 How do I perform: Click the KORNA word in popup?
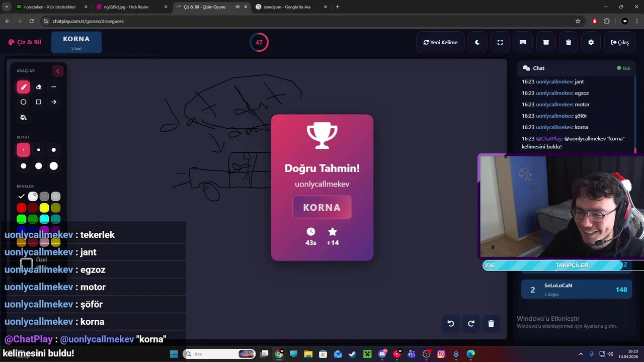322,207
